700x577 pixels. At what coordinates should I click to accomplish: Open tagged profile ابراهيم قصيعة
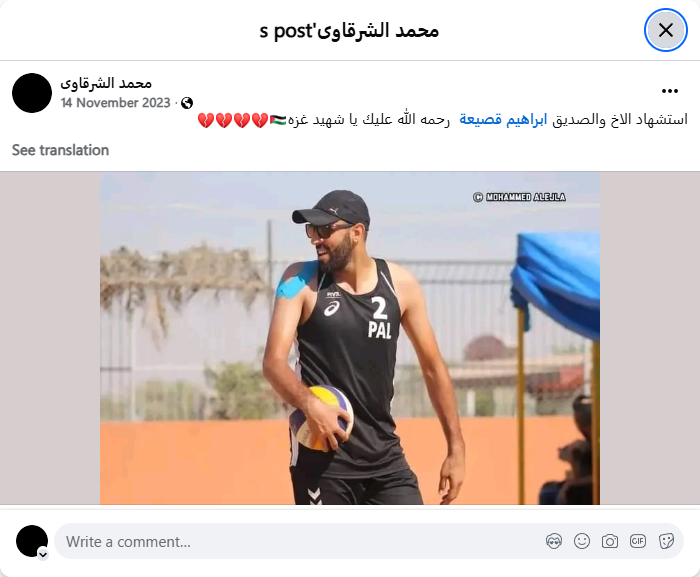503,120
